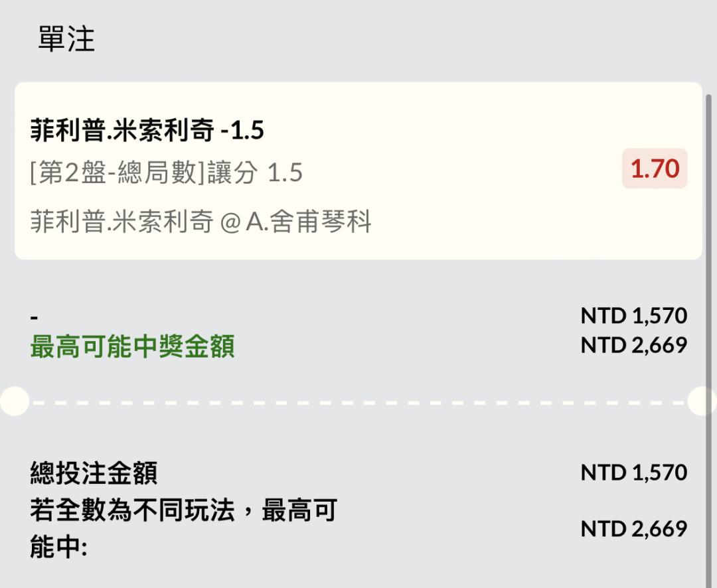
Task: Open the 菲利普.米索利奇 -1.5 bet card
Action: point(358,171)
